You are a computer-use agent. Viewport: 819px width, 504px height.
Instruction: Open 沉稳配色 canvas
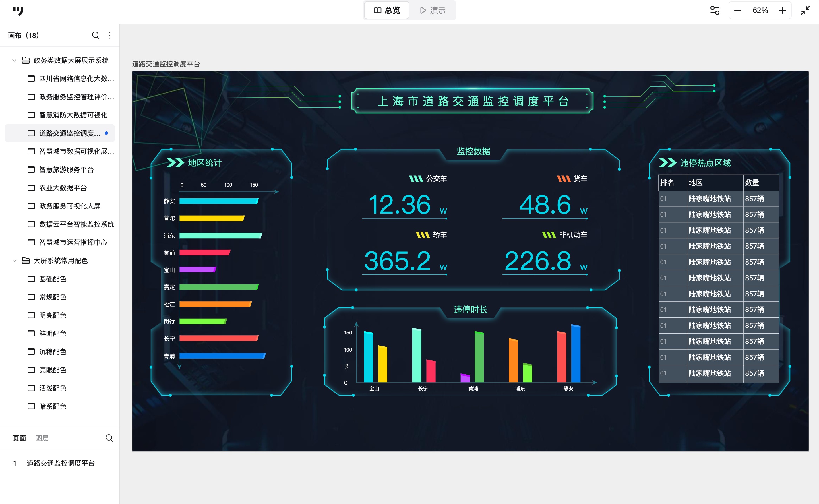click(x=60, y=352)
